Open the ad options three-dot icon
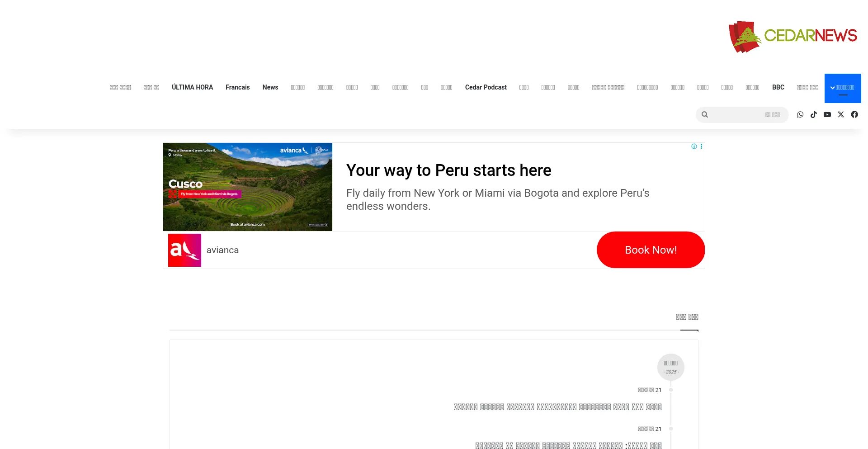 point(701,147)
